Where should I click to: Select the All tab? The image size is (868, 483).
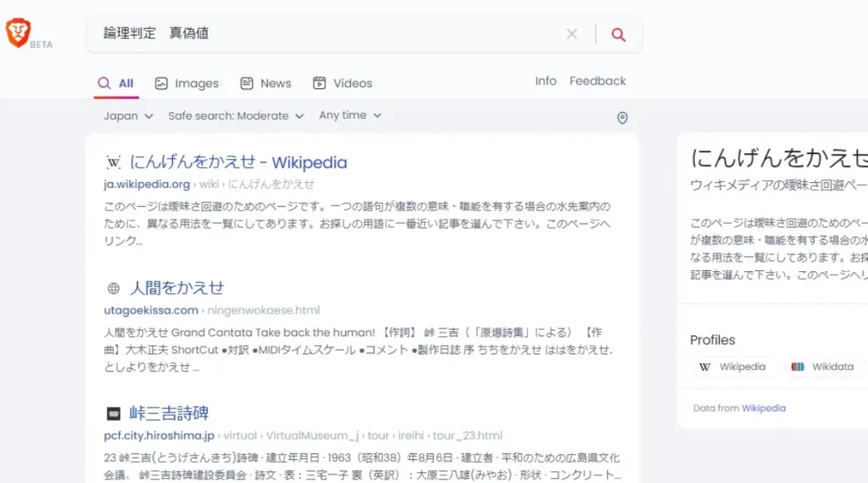pyautogui.click(x=115, y=84)
